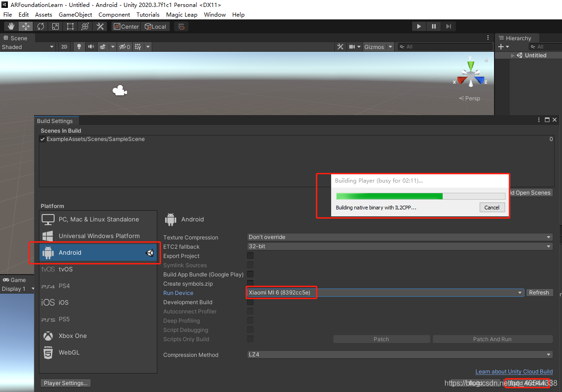This screenshot has width=562, height=392.
Task: Expand the Untitled scene in Hierarchy
Action: pos(513,55)
